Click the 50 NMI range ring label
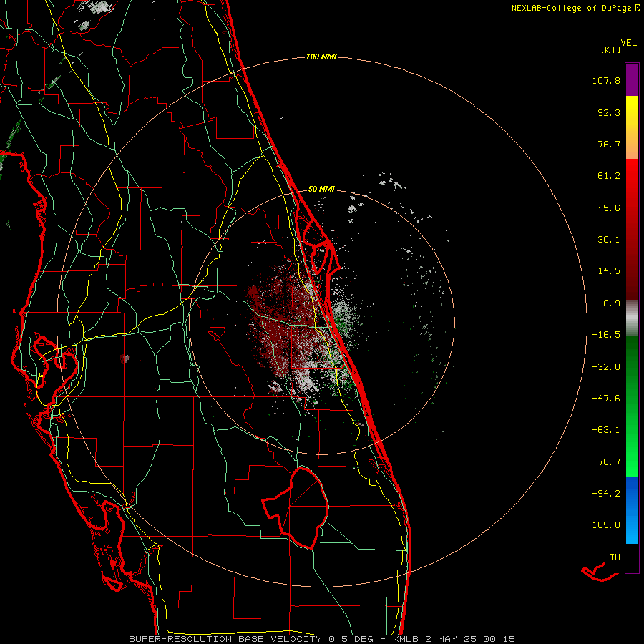The height and width of the screenshot is (644, 644). [321, 190]
